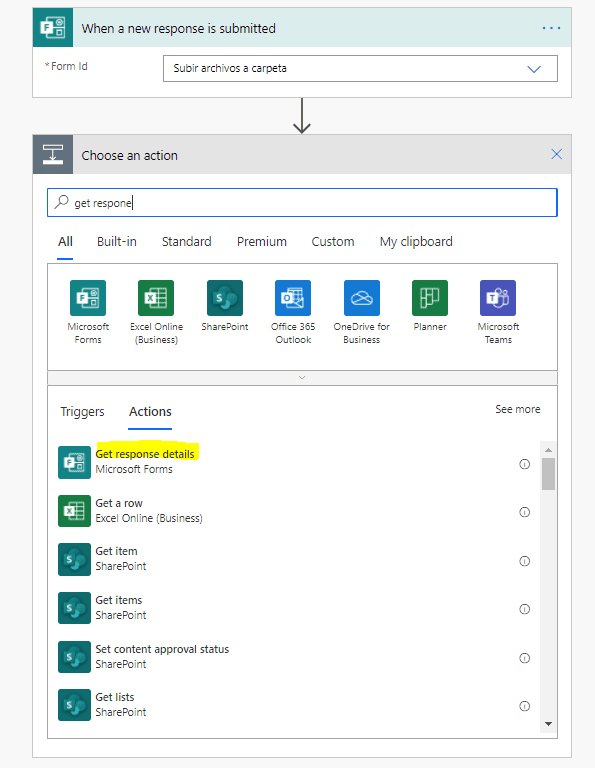Screen dimensions: 595x768
Task: Show info for Get lists
Action: tap(524, 706)
